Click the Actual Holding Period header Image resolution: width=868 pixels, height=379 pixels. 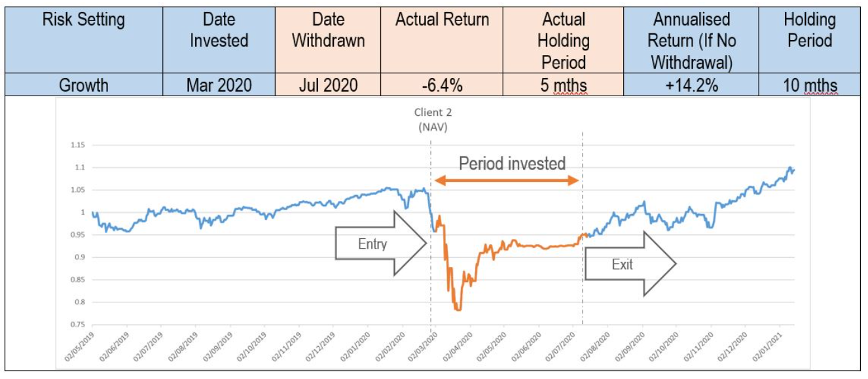[x=563, y=41]
